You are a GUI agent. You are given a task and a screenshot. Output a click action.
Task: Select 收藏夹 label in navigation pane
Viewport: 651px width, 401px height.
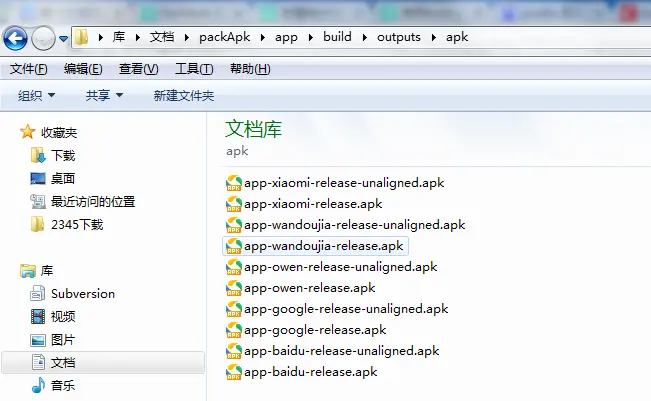tap(59, 133)
